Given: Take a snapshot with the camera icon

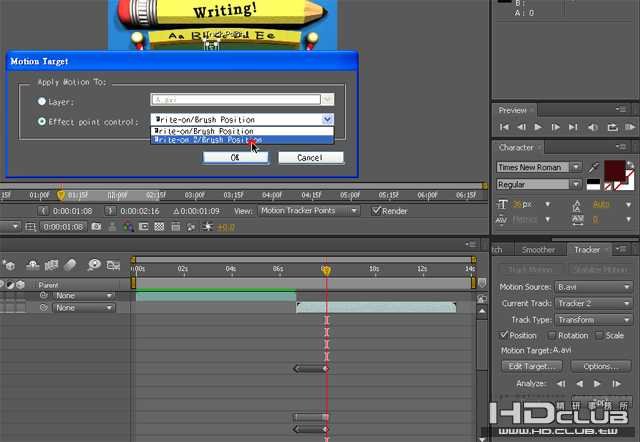Looking at the screenshot, I should 96,227.
